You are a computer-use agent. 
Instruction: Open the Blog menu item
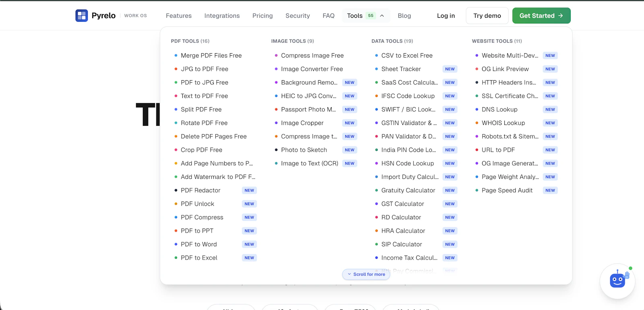[404, 16]
